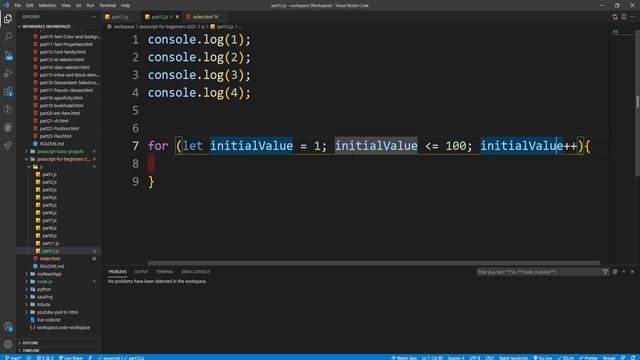Click the Prettier status bar item
This screenshot has height=360, width=640.
[588, 358]
